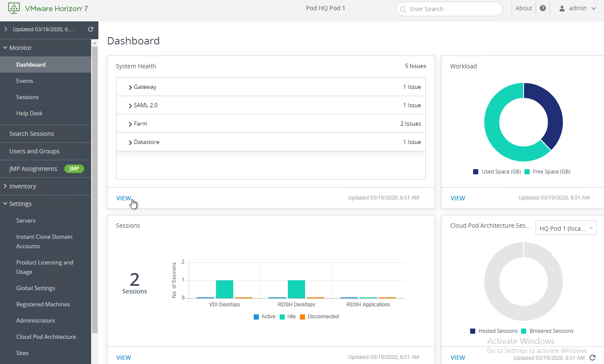604x364 pixels.
Task: Click VIEW in Cloud Pod Architecture card
Action: coord(458,358)
